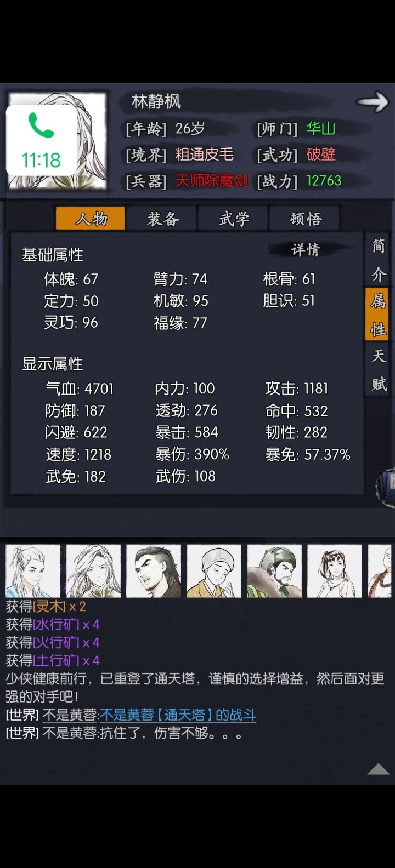Select the young girl portrait
Screen dimensions: 395x868
coord(335,571)
